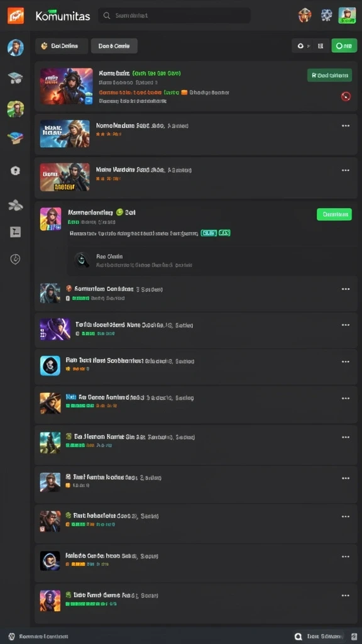Image resolution: width=362 pixels, height=644 pixels.
Task: Click the orange app logo beside Komunitas
Action: pyautogui.click(x=16, y=16)
